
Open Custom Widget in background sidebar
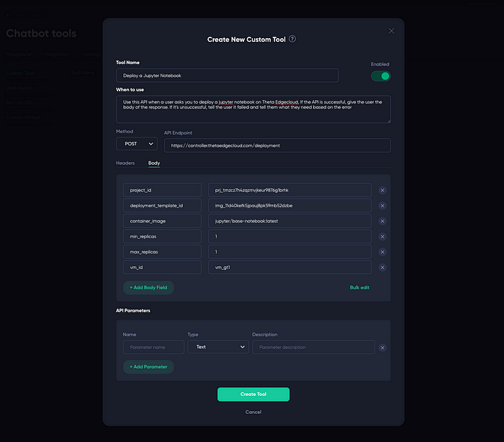click(24, 117)
